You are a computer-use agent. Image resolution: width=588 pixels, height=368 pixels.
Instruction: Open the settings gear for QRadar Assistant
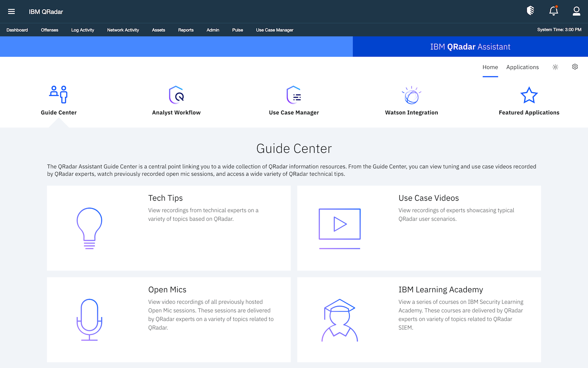(575, 67)
